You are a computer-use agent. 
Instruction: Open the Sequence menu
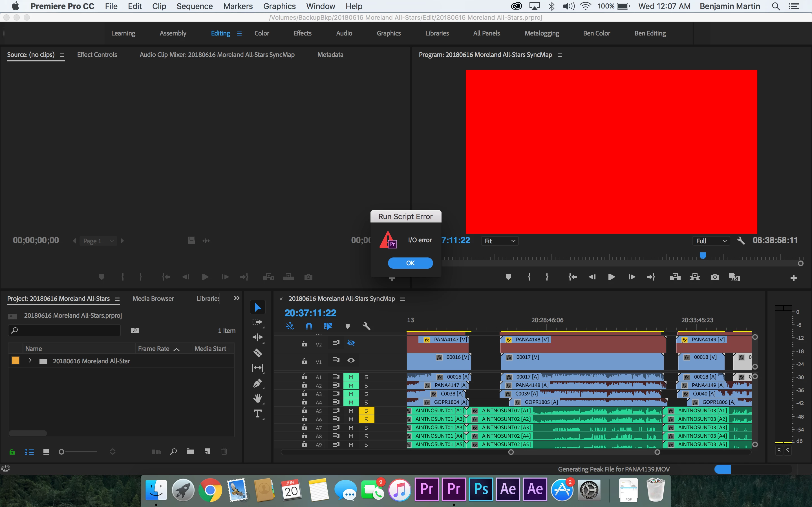pyautogui.click(x=195, y=6)
